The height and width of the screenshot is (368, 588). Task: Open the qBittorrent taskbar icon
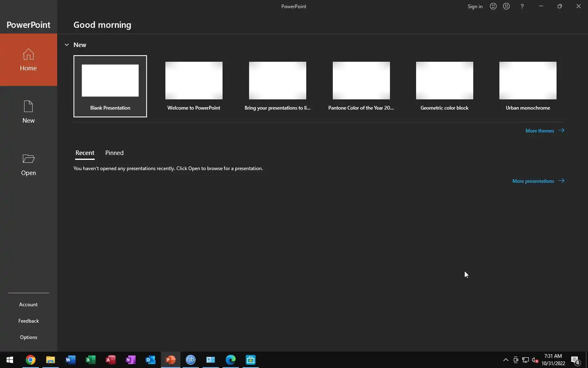(191, 360)
